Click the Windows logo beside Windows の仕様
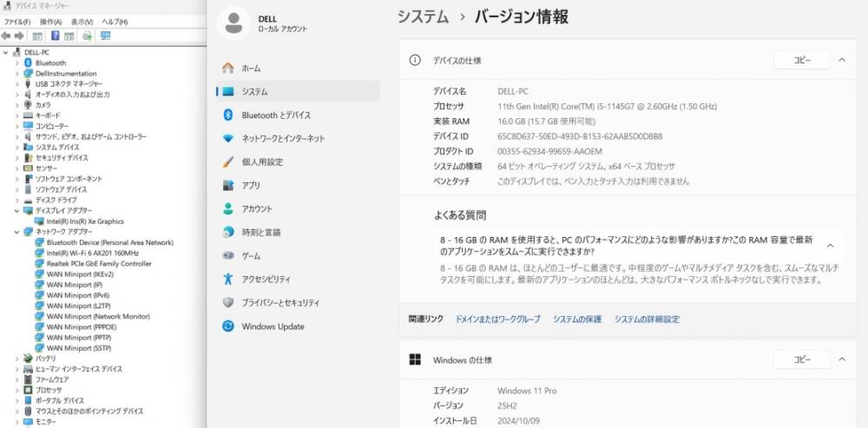The width and height of the screenshot is (868, 428). tap(415, 360)
